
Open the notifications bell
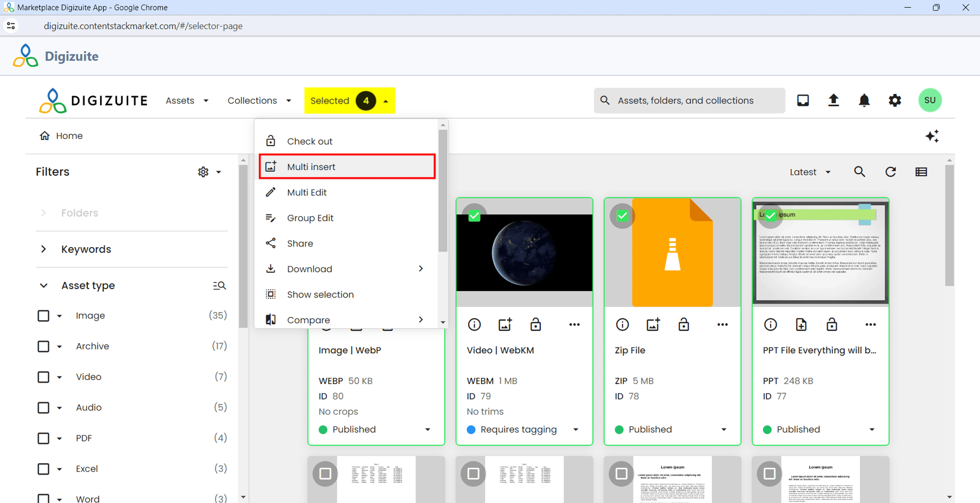coord(864,101)
